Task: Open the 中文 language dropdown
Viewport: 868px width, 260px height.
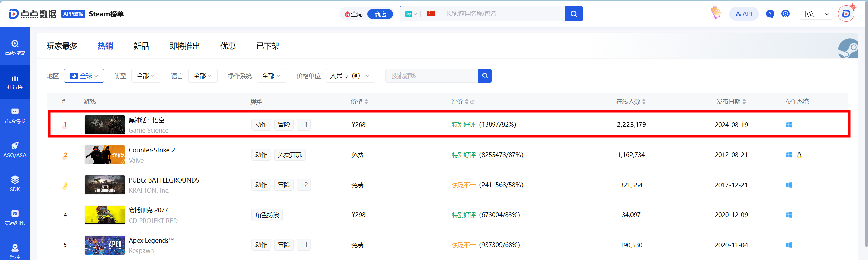Action: (x=815, y=14)
